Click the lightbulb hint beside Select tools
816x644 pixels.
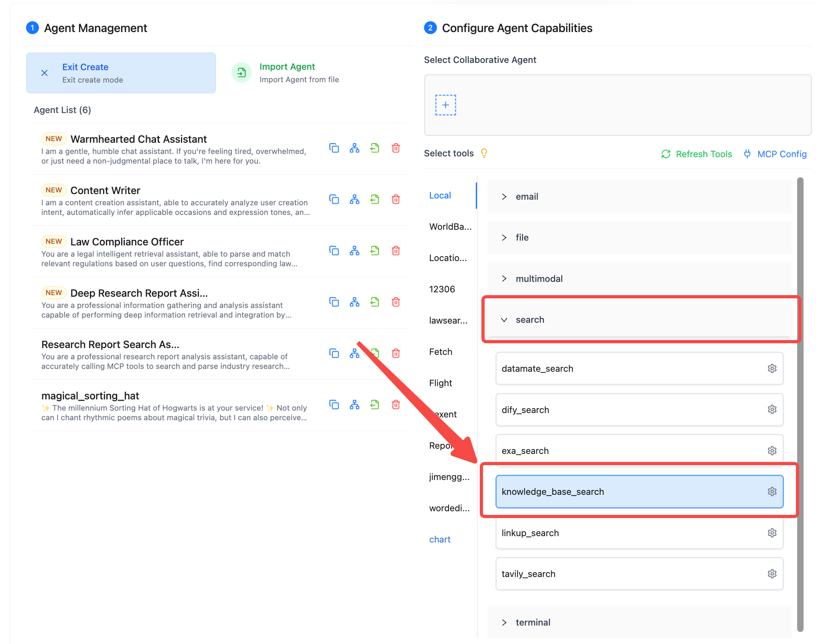[484, 153]
